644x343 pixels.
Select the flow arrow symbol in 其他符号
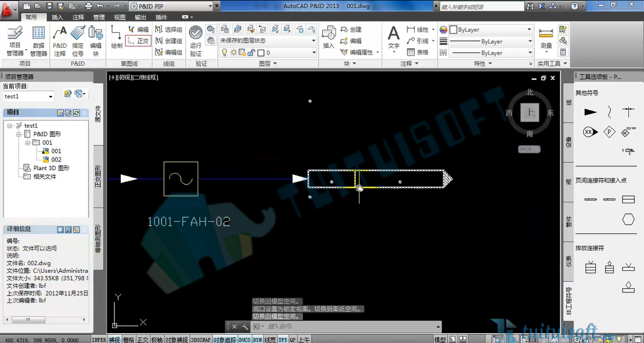coord(590,112)
